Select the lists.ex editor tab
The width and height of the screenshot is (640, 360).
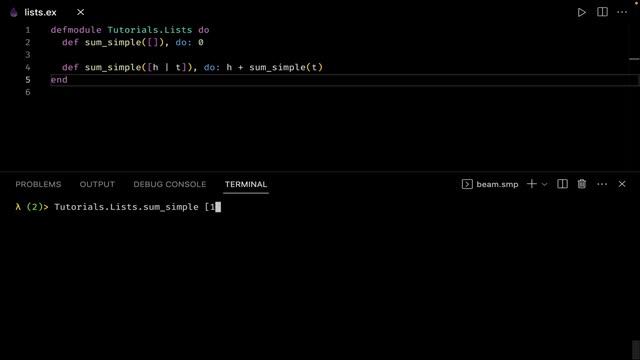tap(47, 12)
